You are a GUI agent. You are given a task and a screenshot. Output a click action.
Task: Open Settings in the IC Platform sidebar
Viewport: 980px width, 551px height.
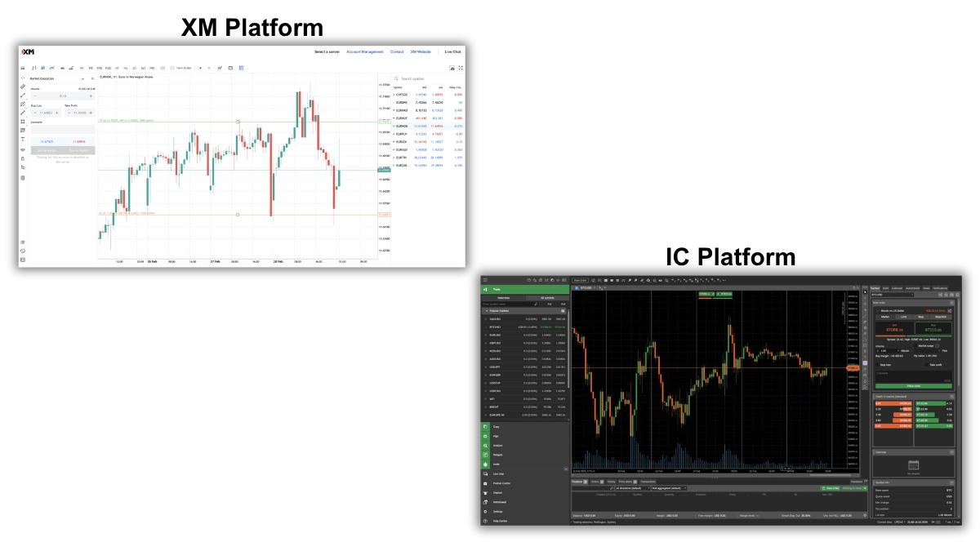click(525, 512)
